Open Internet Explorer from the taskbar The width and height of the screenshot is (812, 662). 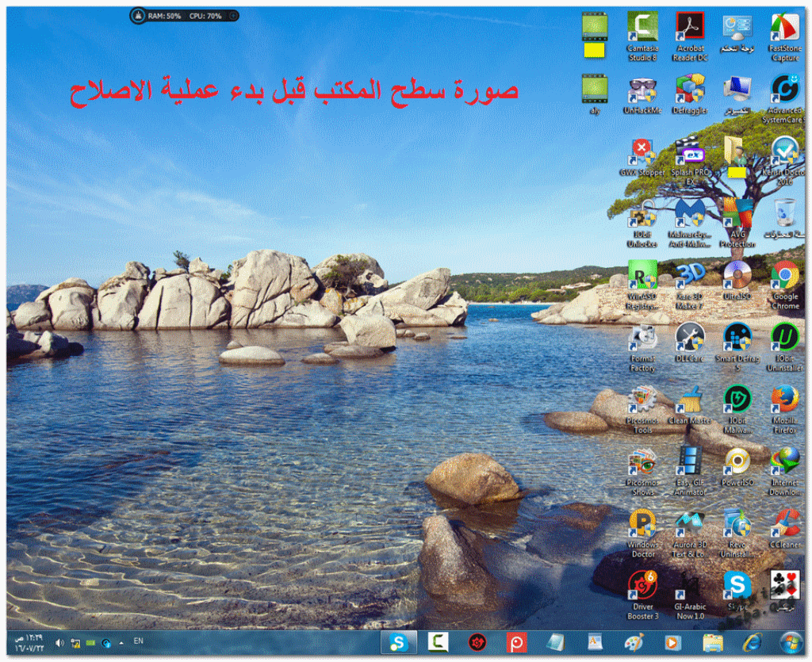tap(751, 642)
